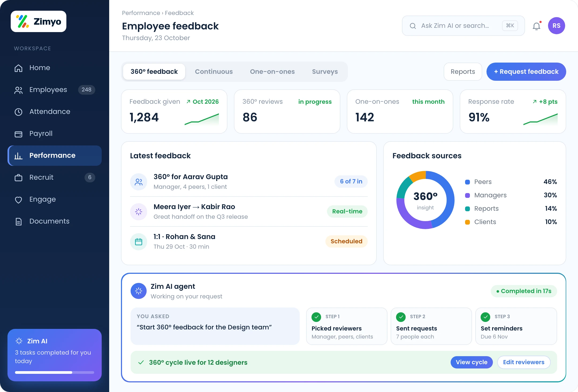Switch to the Continuous tab
Viewport: 578px width, 392px height.
(x=214, y=72)
